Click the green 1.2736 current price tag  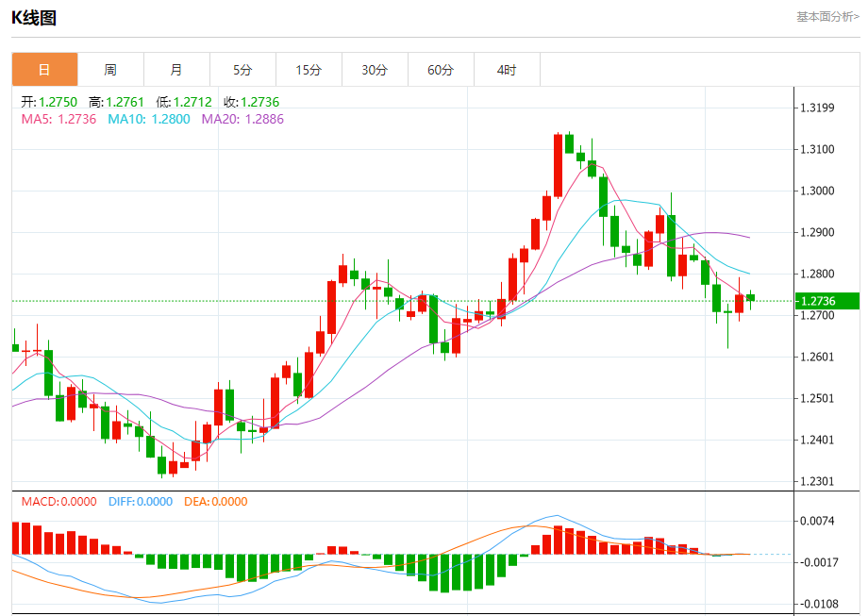pos(827,301)
